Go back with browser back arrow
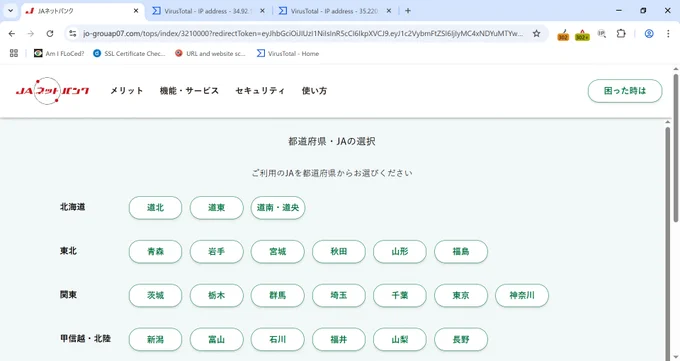The height and width of the screenshot is (361, 680). (x=12, y=33)
